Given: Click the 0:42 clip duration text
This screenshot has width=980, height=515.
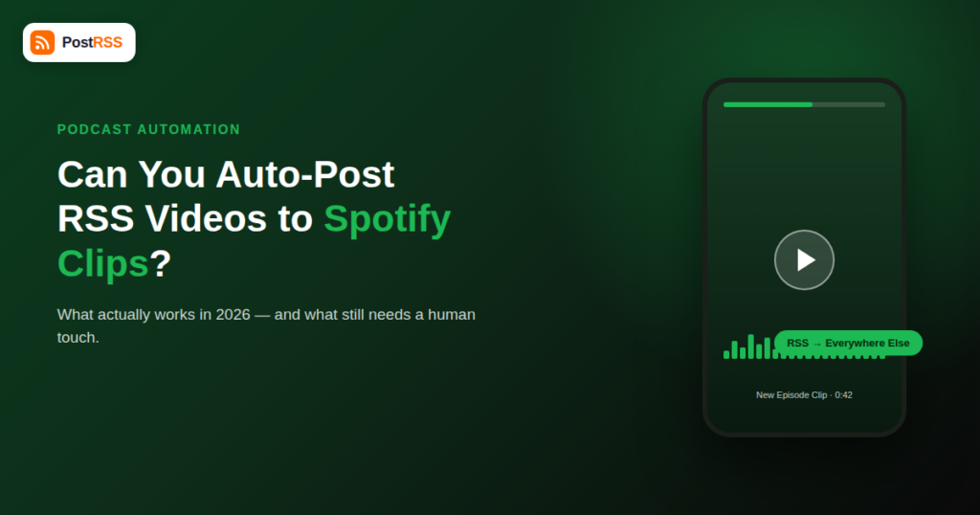Looking at the screenshot, I should point(844,395).
